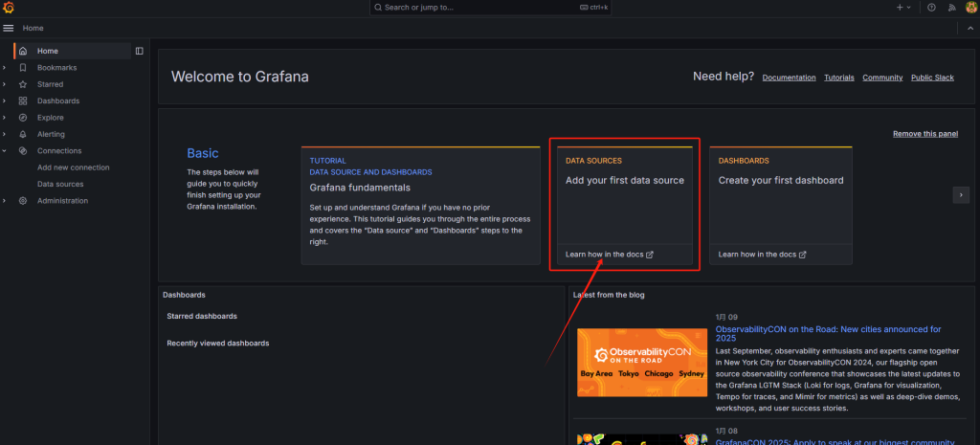This screenshot has height=445, width=980.
Task: Open the Tutorials help link
Action: tap(838, 78)
